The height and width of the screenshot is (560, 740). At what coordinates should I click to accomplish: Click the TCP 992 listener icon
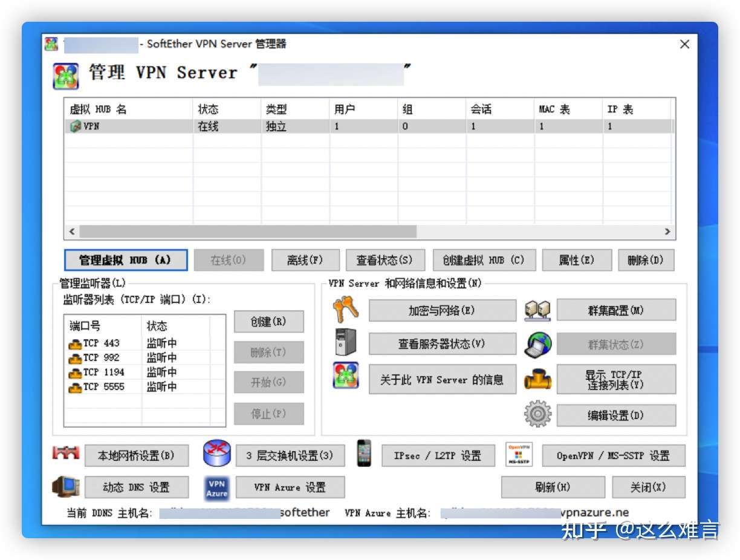tap(75, 358)
